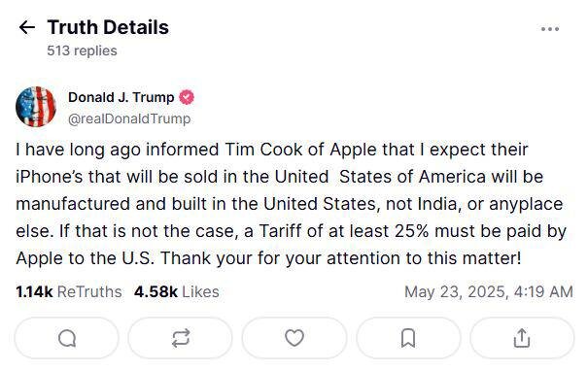
Task: Click the Truth Details heading
Action: (108, 27)
